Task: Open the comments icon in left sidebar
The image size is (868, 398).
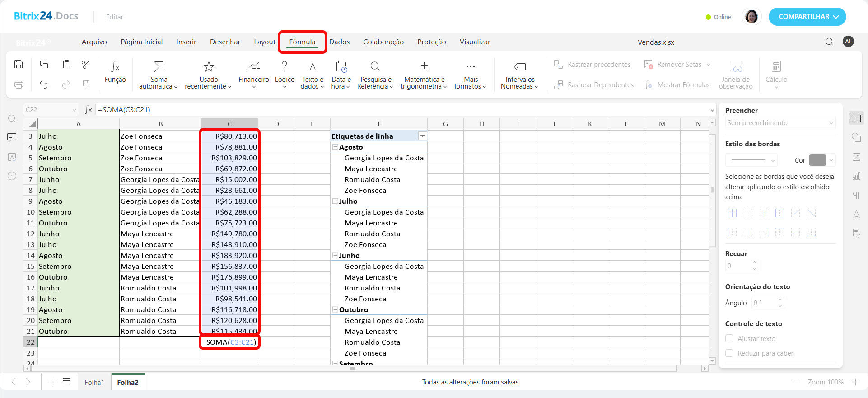Action: click(x=12, y=137)
